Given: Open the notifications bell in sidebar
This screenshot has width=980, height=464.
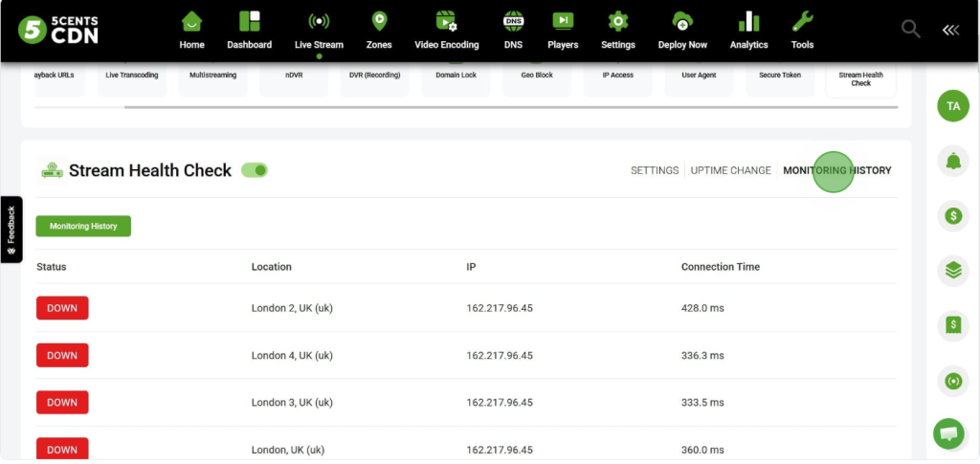Looking at the screenshot, I should point(952,162).
